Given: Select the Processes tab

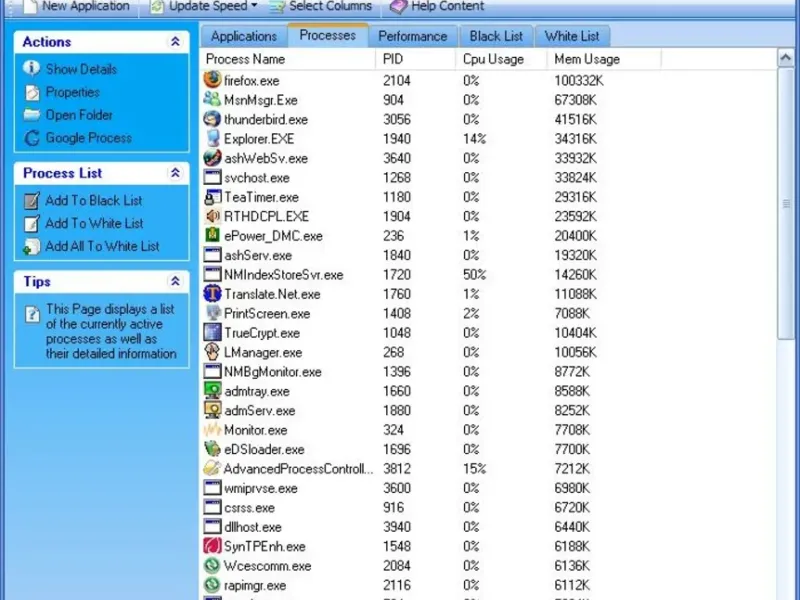Looking at the screenshot, I should pos(328,35).
